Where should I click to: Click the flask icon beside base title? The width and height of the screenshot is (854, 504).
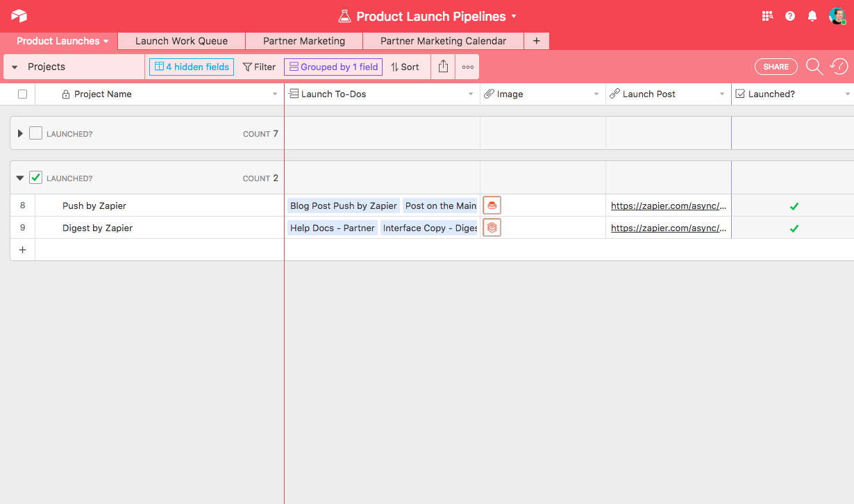(344, 16)
